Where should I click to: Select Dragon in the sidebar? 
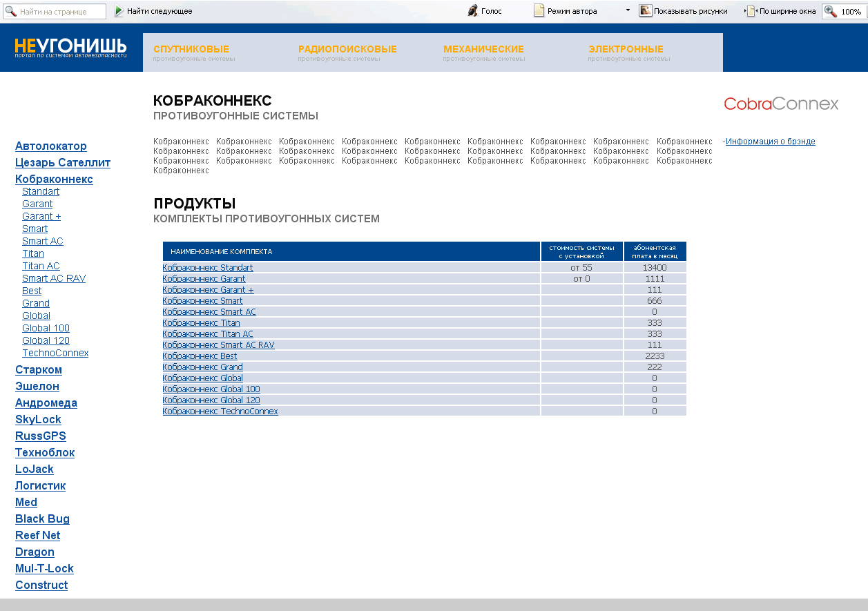tap(35, 552)
